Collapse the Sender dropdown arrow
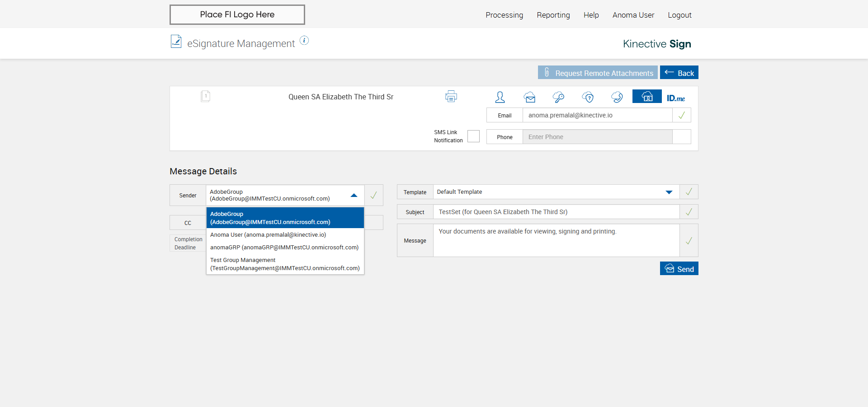The width and height of the screenshot is (868, 407). click(x=354, y=196)
